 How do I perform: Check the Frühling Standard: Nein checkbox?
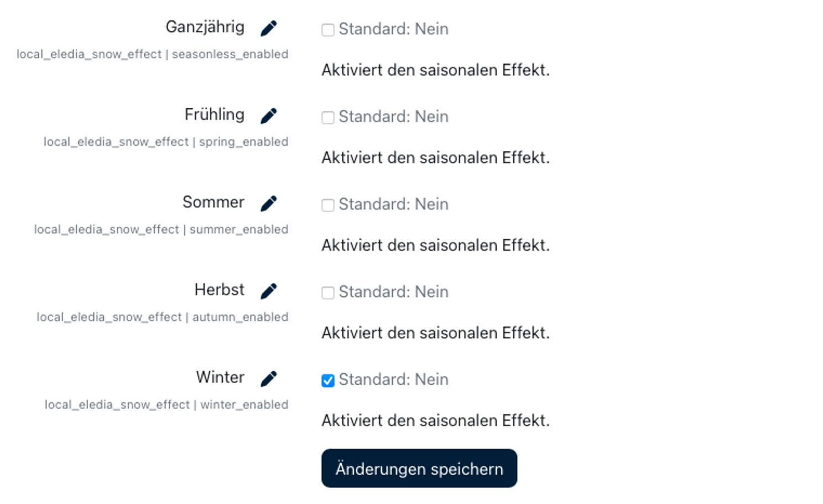pyautogui.click(x=328, y=117)
